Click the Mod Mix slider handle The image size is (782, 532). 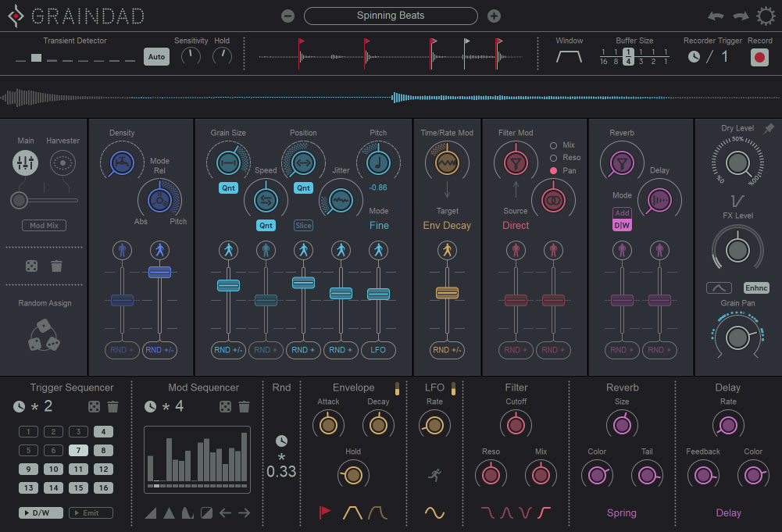19,200
